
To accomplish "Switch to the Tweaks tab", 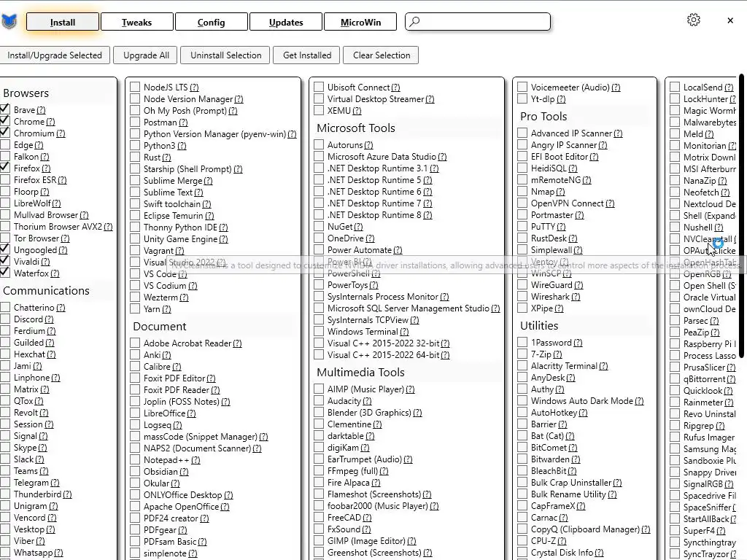I will 136,22.
